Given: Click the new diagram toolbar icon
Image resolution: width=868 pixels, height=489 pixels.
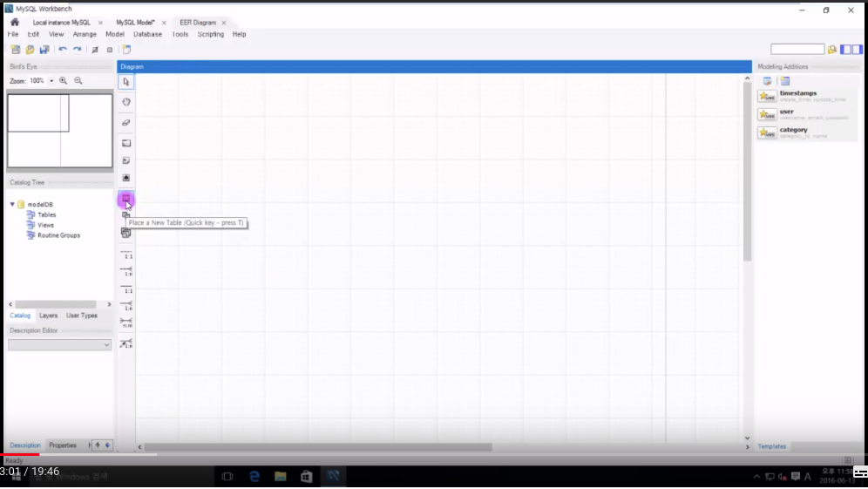Looking at the screenshot, I should (x=126, y=50).
